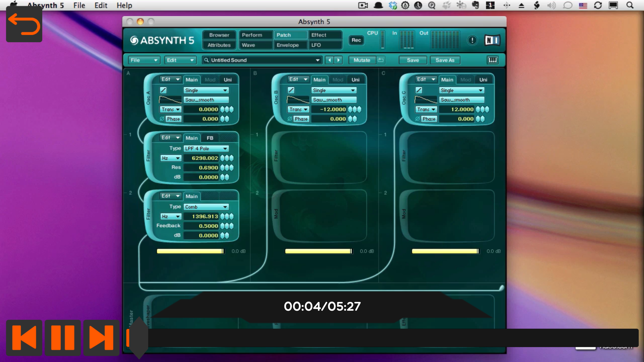Open the FB tab in Filter

click(210, 138)
